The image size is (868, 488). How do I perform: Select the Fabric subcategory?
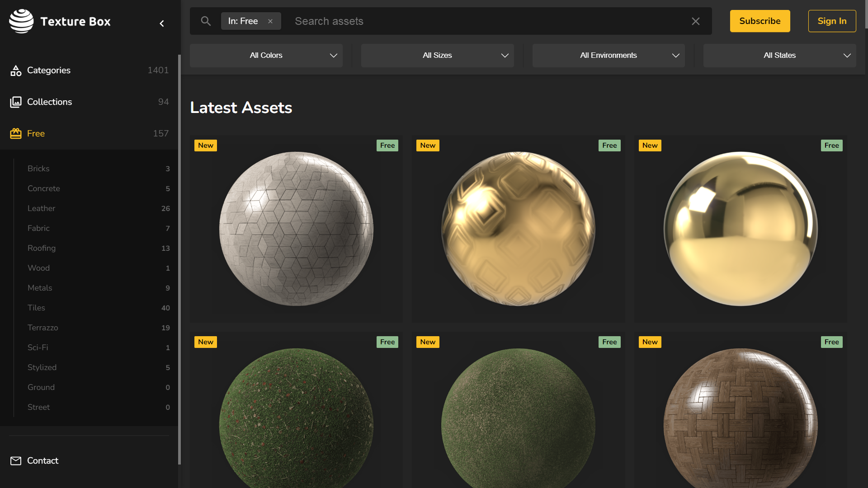click(99, 228)
